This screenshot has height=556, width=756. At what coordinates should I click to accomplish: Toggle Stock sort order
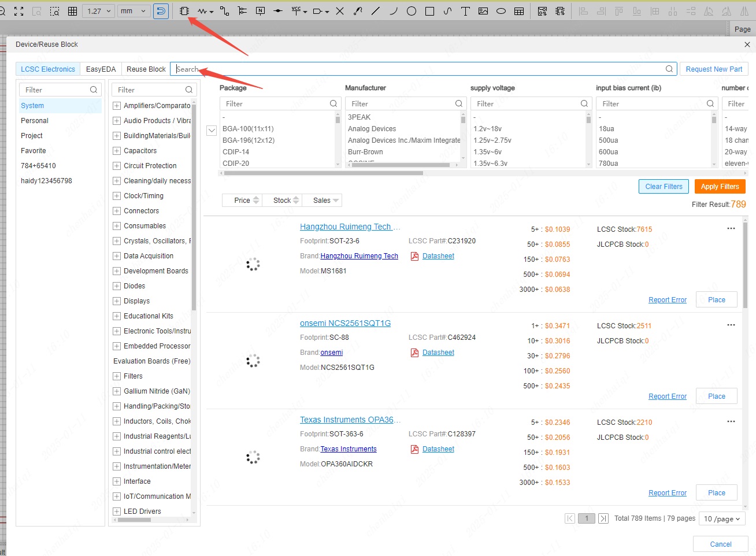point(282,200)
